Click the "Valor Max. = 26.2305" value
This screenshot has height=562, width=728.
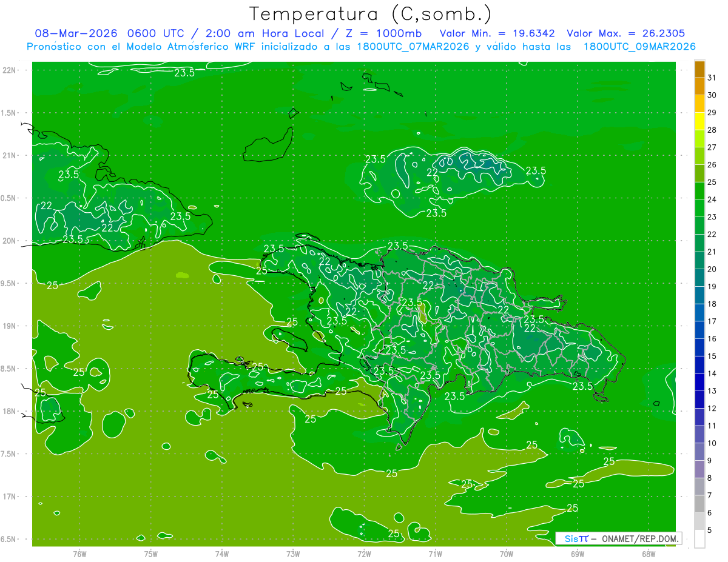click(626, 33)
